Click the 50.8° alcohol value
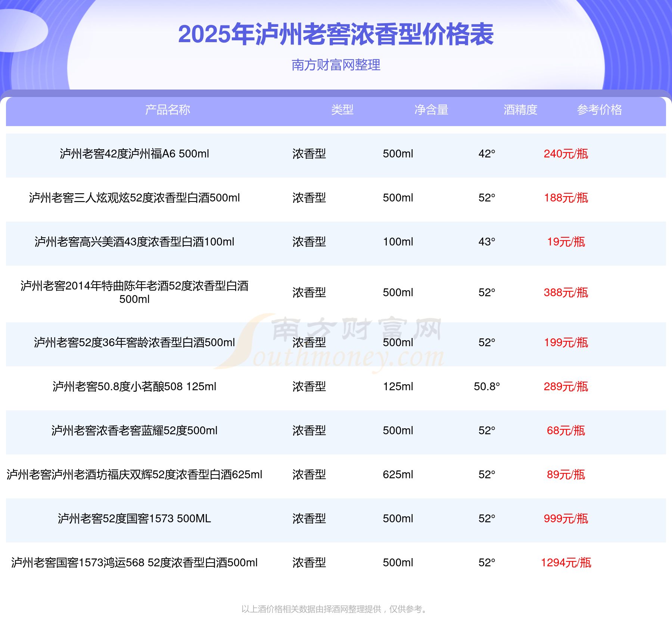The height and width of the screenshot is (626, 672). [487, 386]
